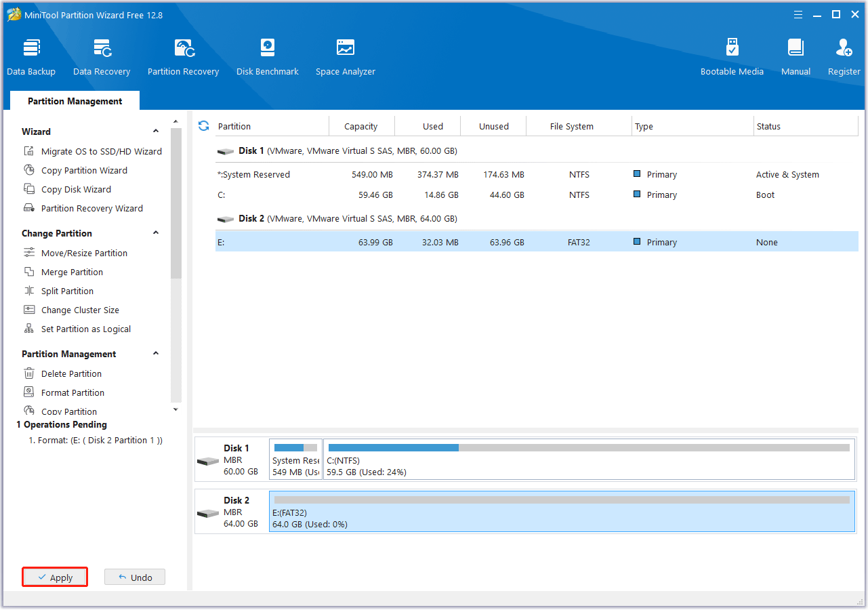
Task: Start the Disk Benchmark tool
Action: point(268,57)
